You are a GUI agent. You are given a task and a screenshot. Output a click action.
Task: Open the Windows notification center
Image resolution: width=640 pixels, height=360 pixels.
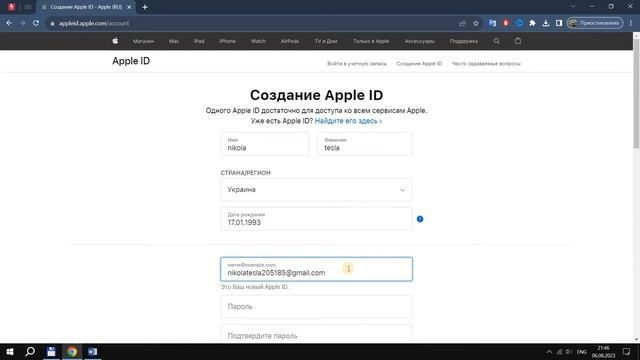626,352
